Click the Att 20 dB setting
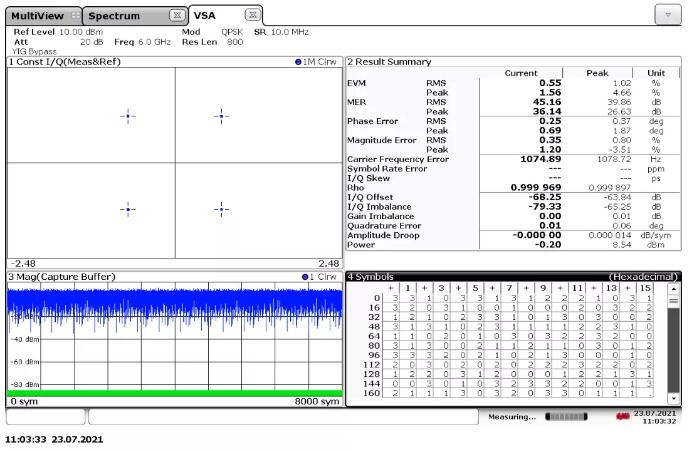 pos(58,42)
